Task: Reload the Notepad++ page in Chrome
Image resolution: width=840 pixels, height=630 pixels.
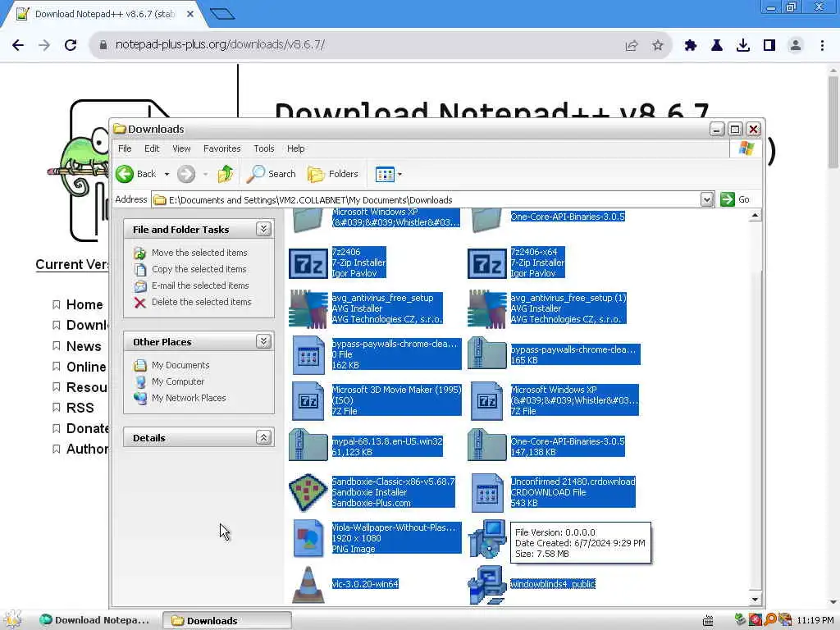Action: tap(71, 45)
